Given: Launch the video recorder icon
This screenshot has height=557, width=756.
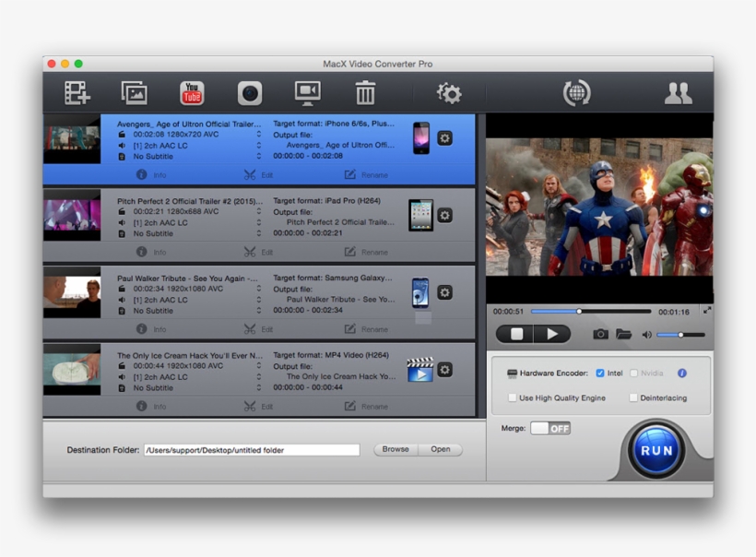Looking at the screenshot, I should tap(250, 92).
